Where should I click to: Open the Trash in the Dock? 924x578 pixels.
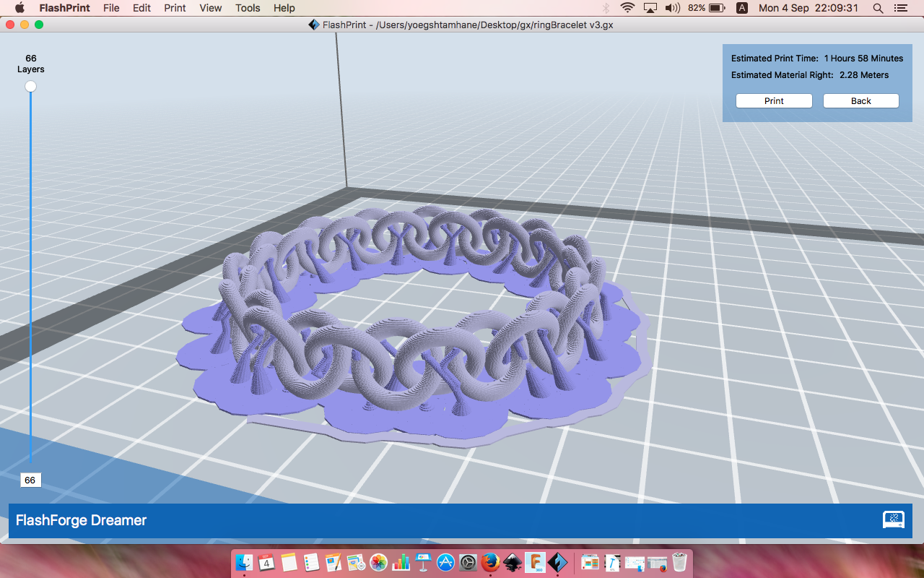pos(679,561)
